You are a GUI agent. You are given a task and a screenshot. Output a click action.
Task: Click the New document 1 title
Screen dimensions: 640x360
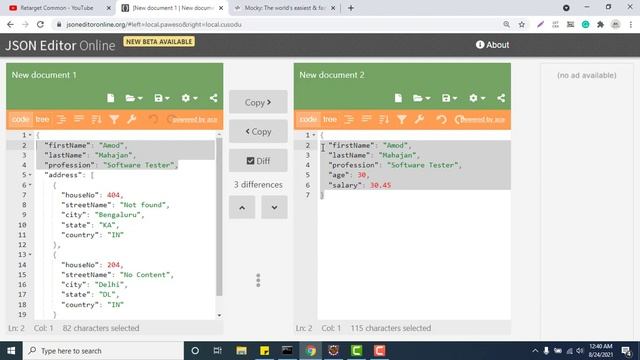click(x=44, y=75)
